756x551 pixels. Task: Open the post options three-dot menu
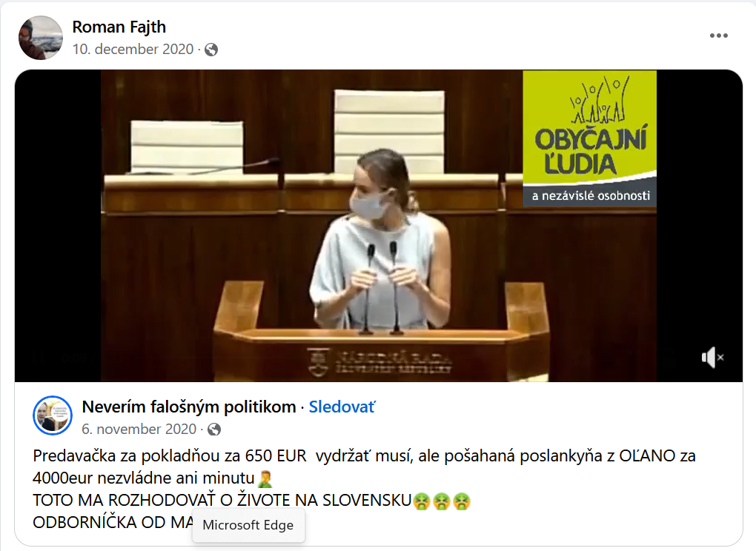pyautogui.click(x=718, y=36)
